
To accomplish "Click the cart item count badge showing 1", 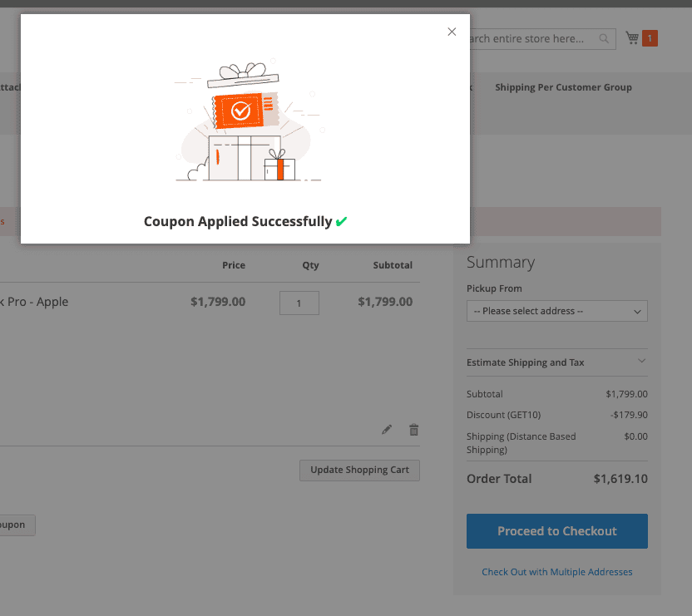I will [648, 37].
